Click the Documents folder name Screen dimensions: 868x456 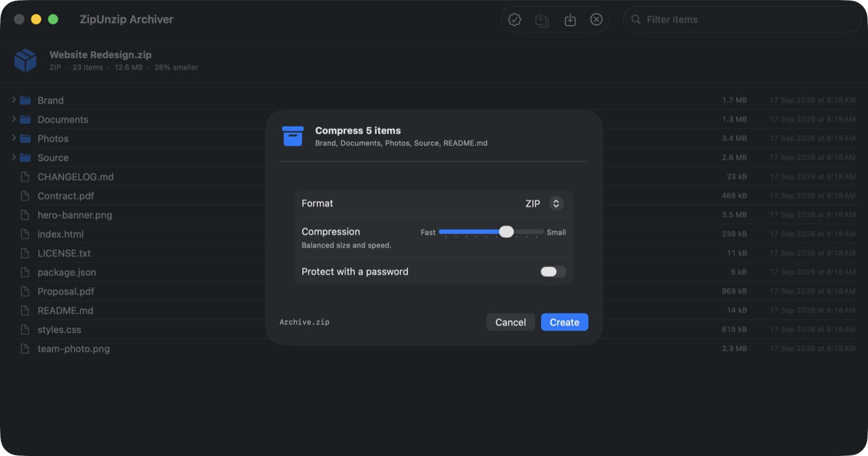63,120
